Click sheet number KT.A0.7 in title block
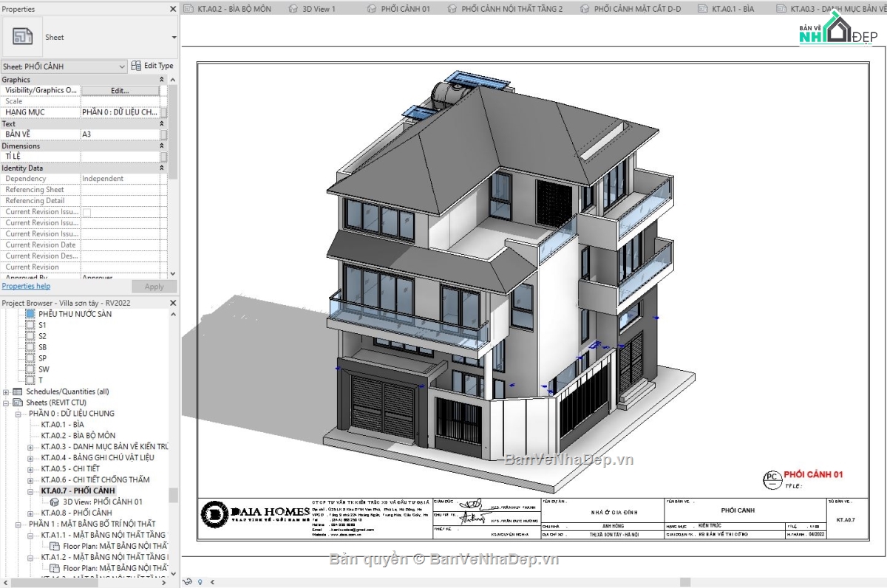The height and width of the screenshot is (588, 887). point(846,520)
